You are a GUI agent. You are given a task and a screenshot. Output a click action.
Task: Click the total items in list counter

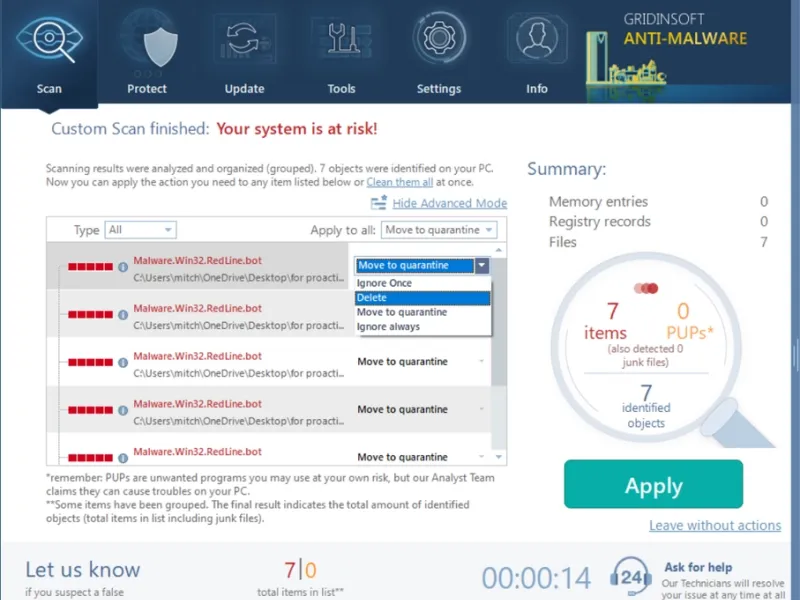(x=300, y=579)
